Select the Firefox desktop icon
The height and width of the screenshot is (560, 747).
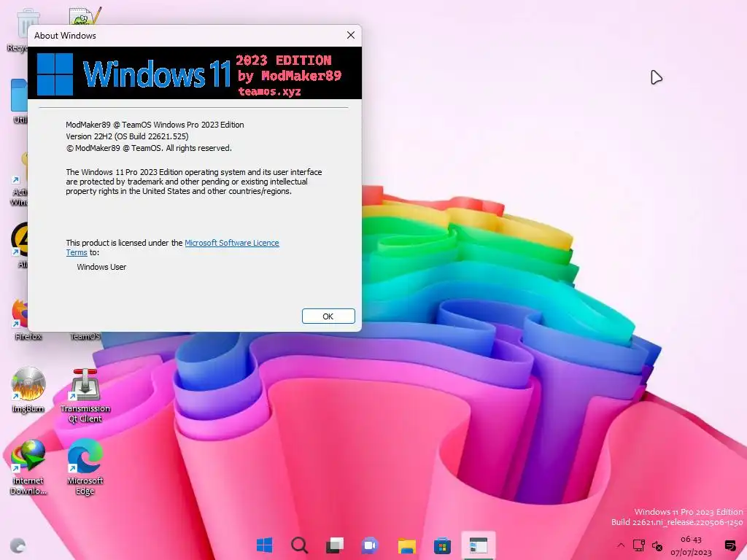coord(20,319)
